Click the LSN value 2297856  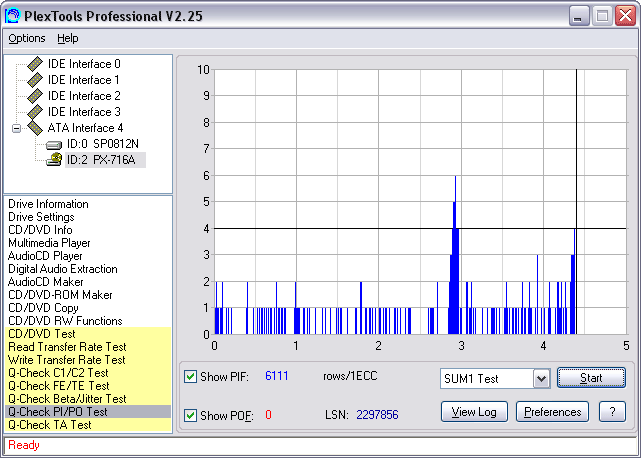click(377, 415)
